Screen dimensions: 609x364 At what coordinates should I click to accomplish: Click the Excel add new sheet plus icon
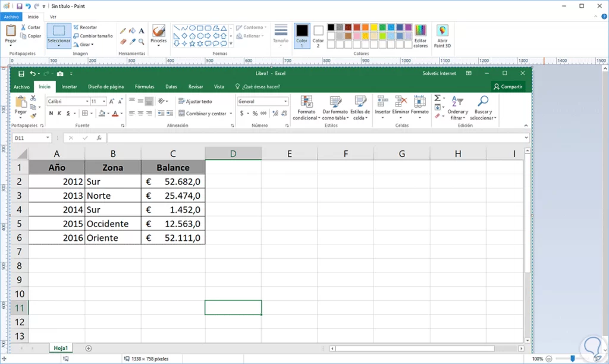(89, 349)
